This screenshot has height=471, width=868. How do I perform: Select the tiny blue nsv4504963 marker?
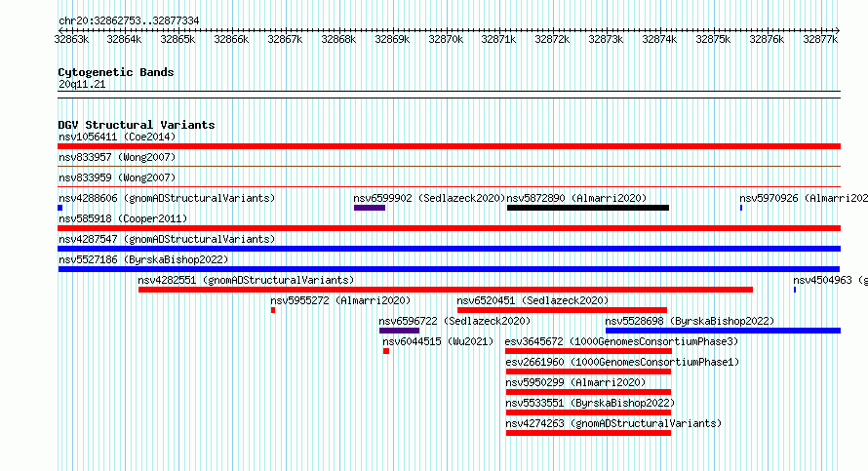click(x=795, y=290)
